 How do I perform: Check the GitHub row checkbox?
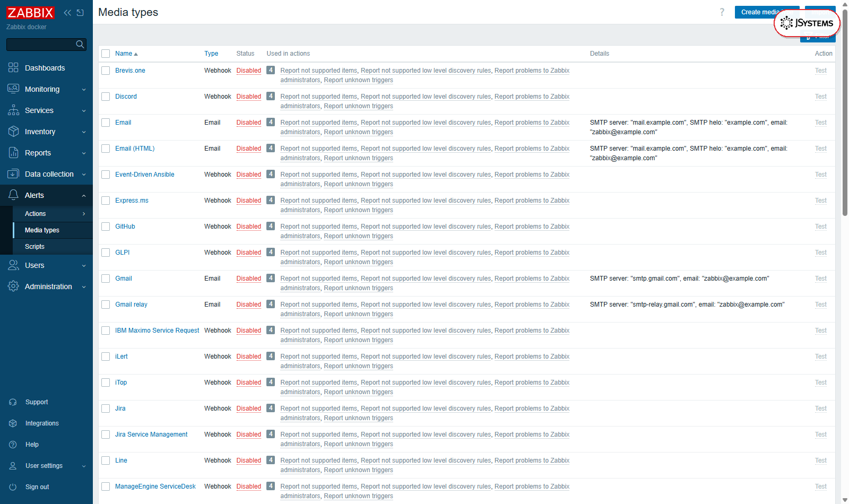106,227
